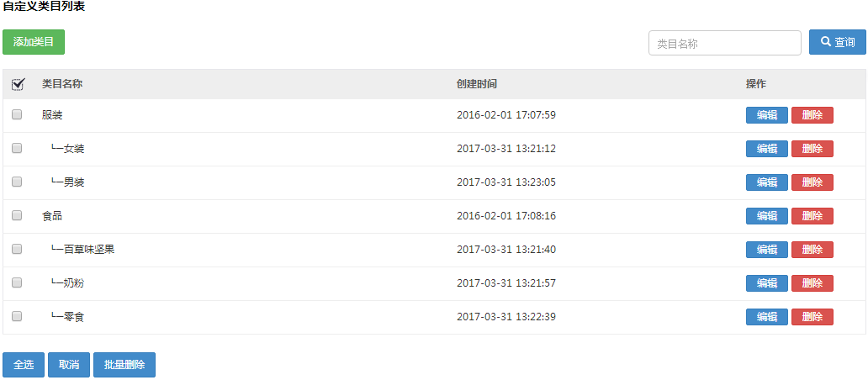This screenshot has height=380, width=868.
Task: Click the green 添加类目 button
Action: click(x=34, y=42)
